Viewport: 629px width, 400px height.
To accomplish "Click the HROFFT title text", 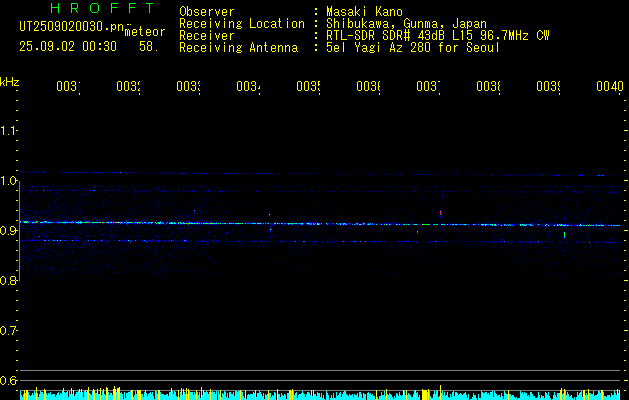I will [102, 8].
